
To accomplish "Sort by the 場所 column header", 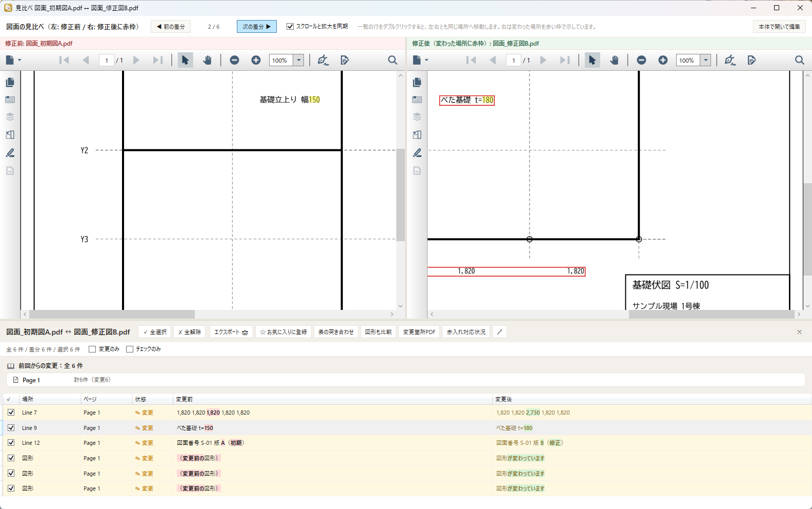I will (x=50, y=399).
